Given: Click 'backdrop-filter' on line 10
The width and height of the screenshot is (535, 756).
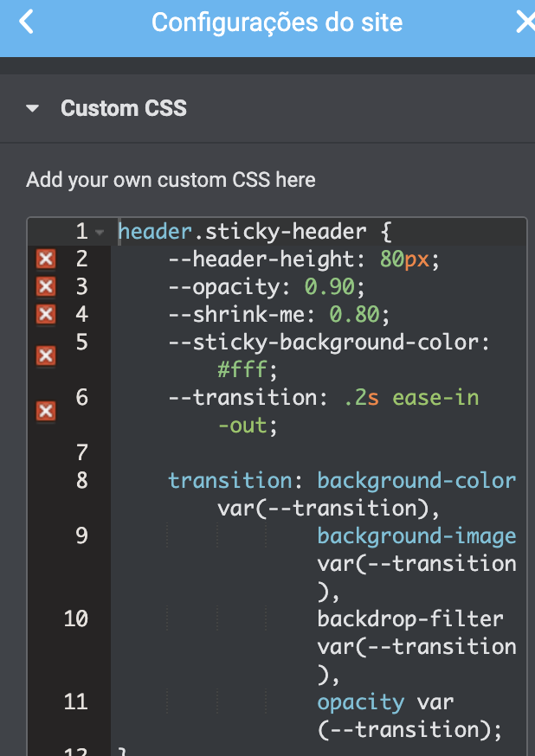Looking at the screenshot, I should pyautogui.click(x=410, y=619).
